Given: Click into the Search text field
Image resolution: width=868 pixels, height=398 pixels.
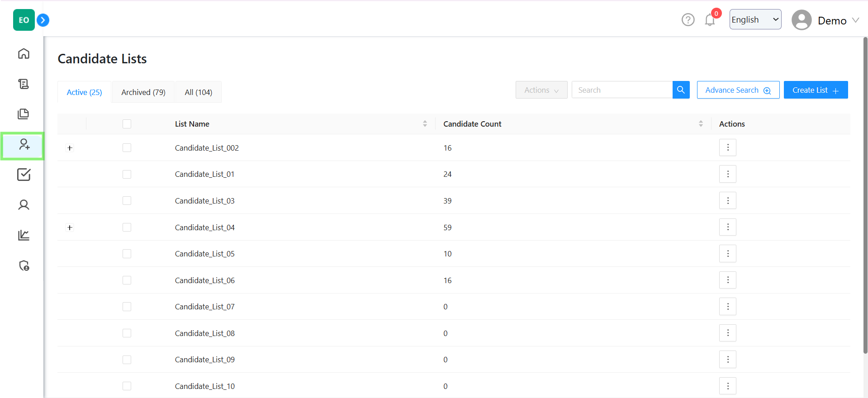Looking at the screenshot, I should pos(622,90).
